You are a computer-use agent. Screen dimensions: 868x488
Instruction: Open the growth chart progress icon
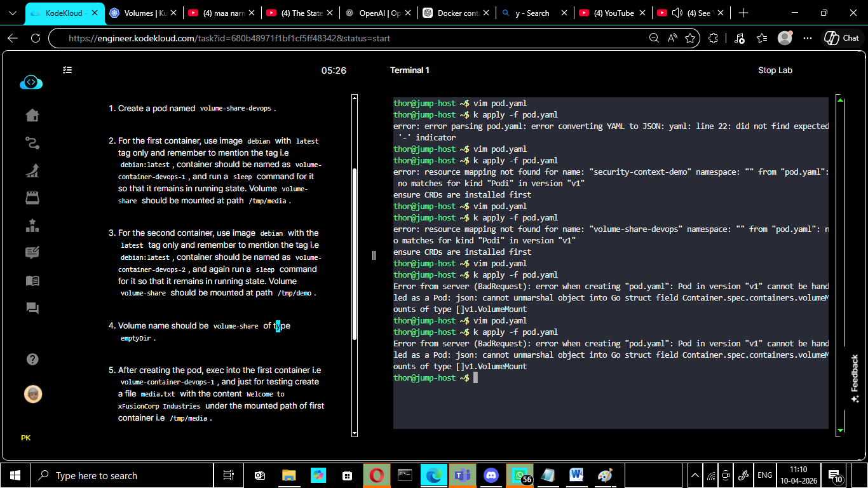click(32, 170)
